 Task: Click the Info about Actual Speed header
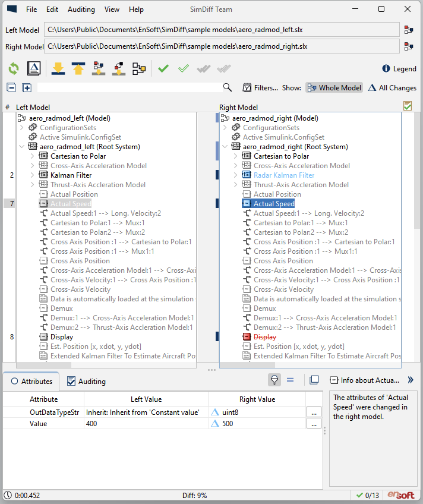pos(365,380)
